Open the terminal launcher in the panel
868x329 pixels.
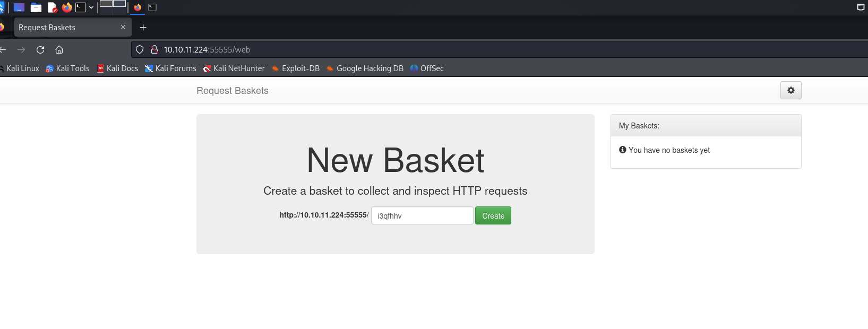[x=81, y=7]
